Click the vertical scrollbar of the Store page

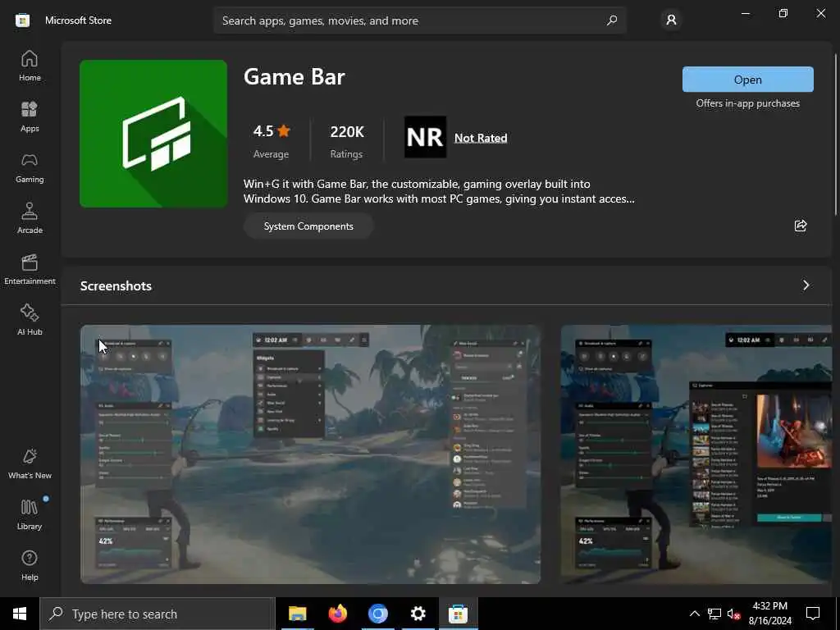836,134
